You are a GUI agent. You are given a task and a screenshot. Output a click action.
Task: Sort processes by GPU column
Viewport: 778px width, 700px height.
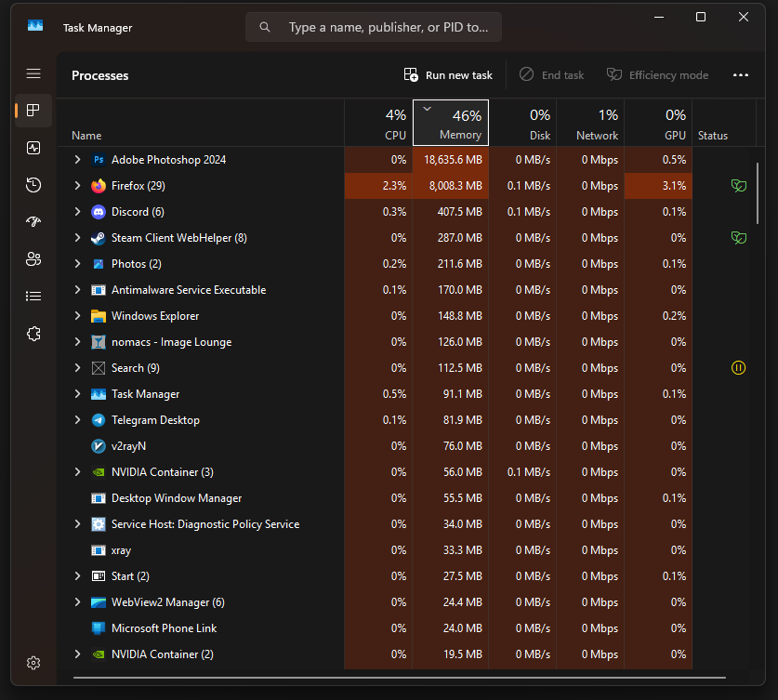click(658, 123)
